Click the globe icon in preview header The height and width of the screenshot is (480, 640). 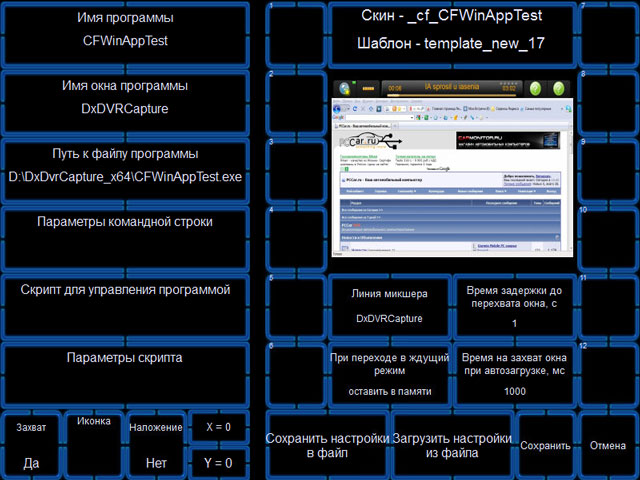coord(346,88)
